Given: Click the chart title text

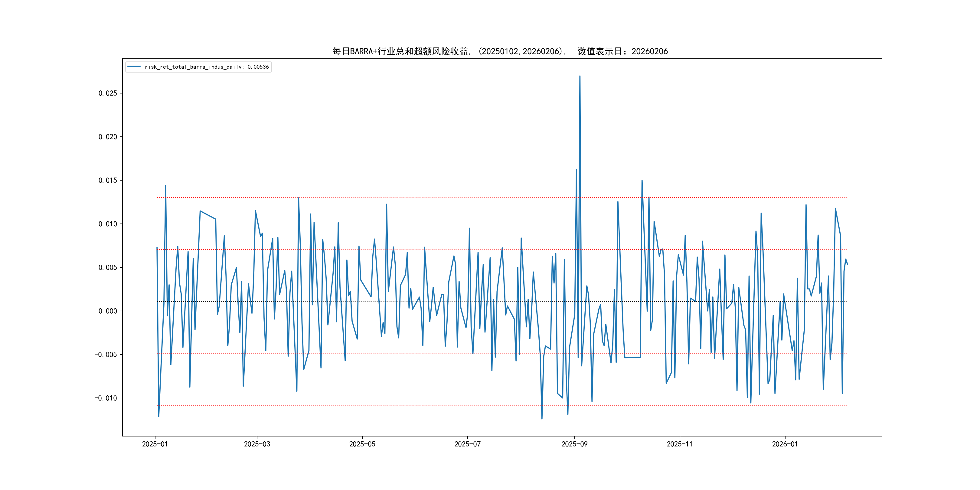Looking at the screenshot, I should pyautogui.click(x=500, y=51).
